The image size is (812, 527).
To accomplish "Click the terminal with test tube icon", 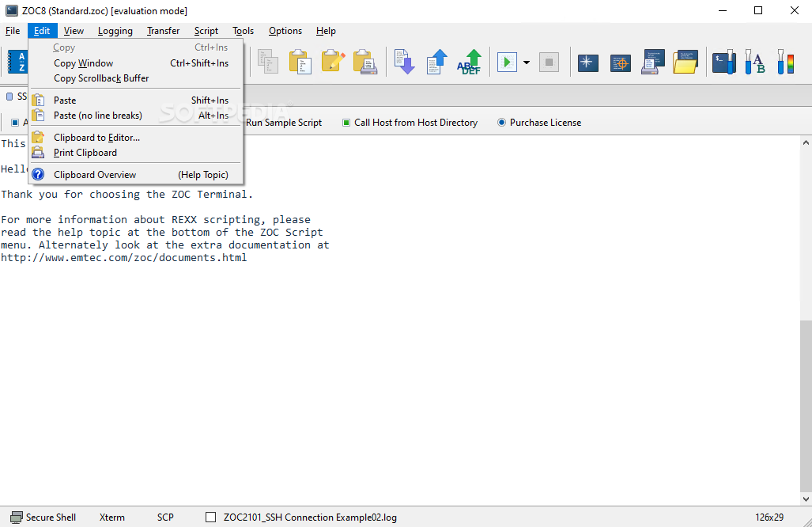I will point(724,63).
